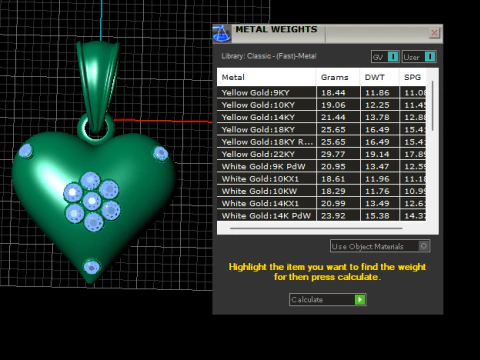The width and height of the screenshot is (480, 360).
Task: Select the White Gold:14K PdW row
Action: (x=321, y=215)
